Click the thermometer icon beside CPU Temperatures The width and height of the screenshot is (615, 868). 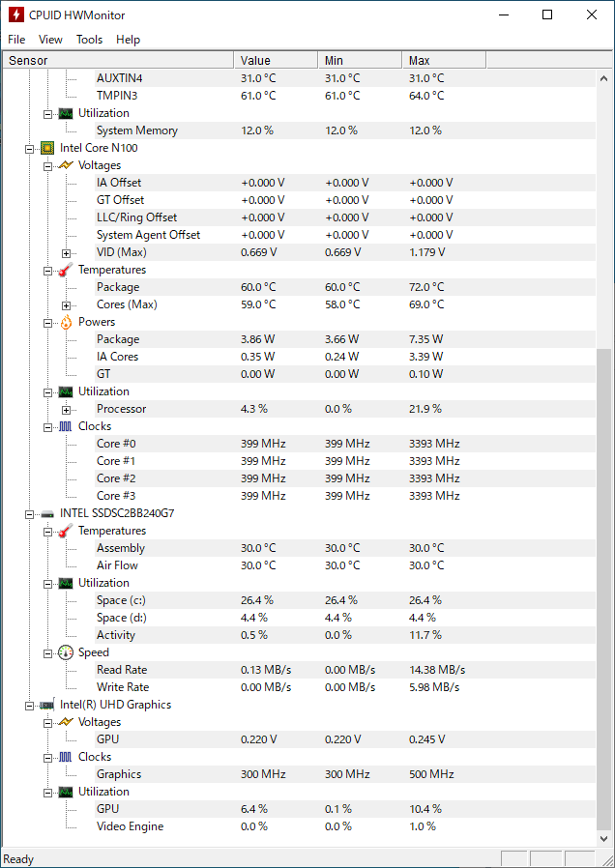pos(66,270)
